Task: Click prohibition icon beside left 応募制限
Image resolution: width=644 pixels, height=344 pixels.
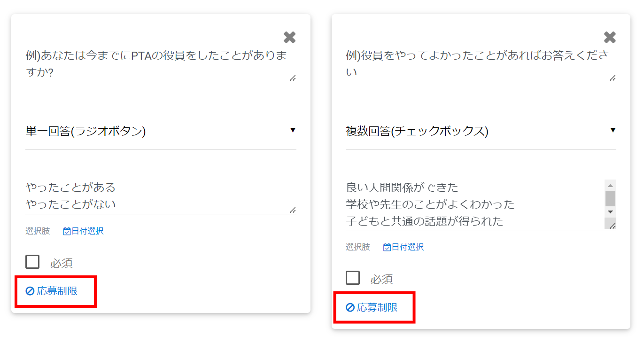Action: [x=30, y=291]
